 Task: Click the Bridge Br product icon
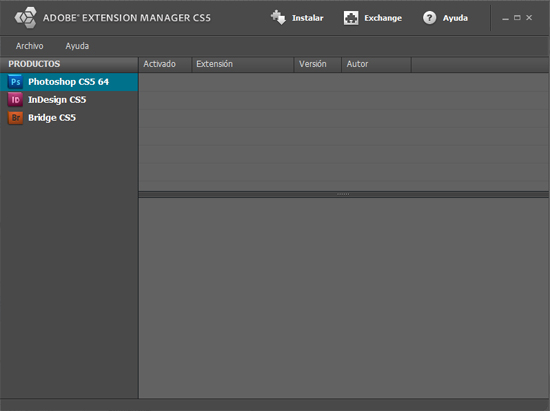pyautogui.click(x=15, y=117)
